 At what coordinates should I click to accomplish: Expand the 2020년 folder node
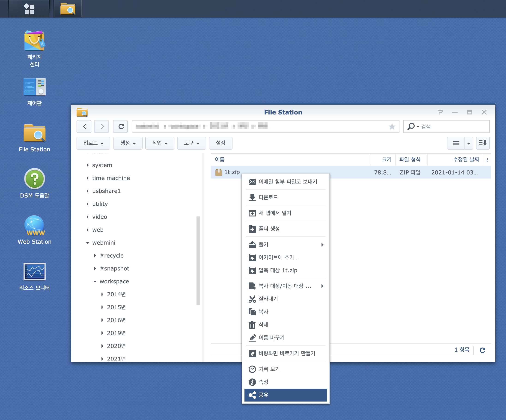(x=102, y=346)
